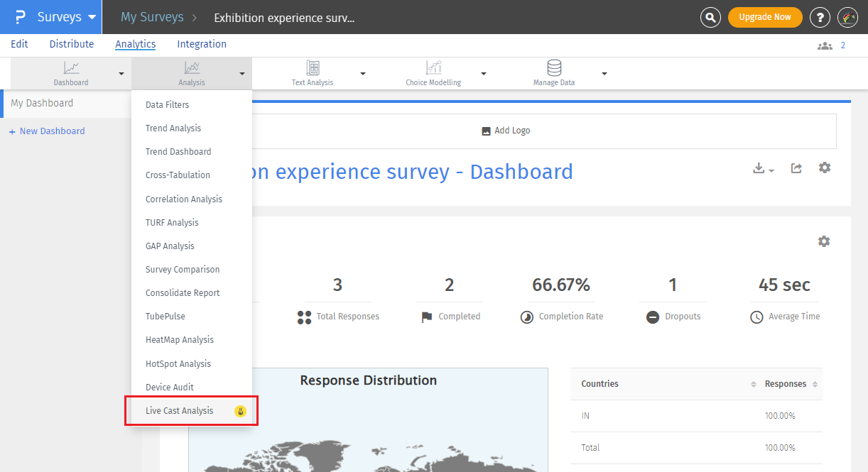Switch to the Distribute tab
The image size is (868, 472).
coord(72,44)
